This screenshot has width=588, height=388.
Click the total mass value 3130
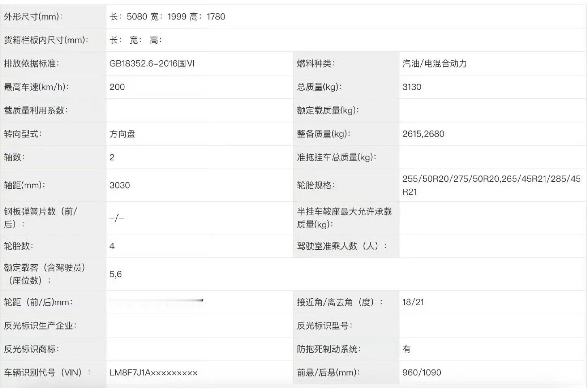pyautogui.click(x=412, y=87)
